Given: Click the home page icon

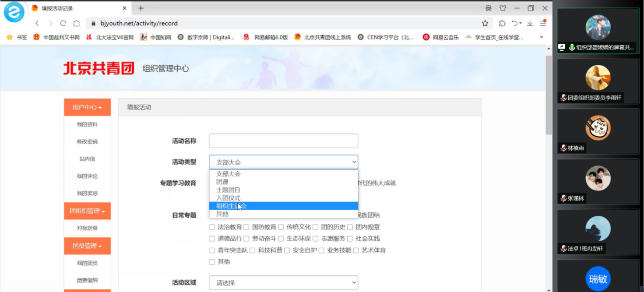Looking at the screenshot, I should 76,23.
